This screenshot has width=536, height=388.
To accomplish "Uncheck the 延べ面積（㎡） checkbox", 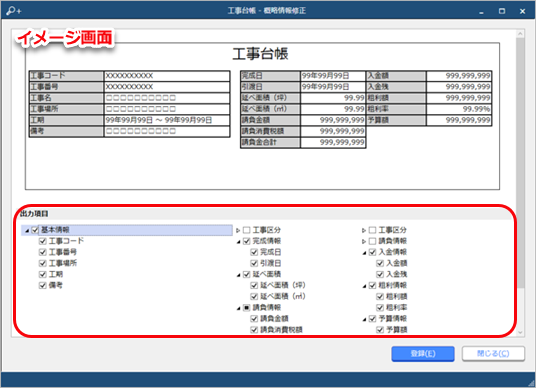I will [254, 296].
